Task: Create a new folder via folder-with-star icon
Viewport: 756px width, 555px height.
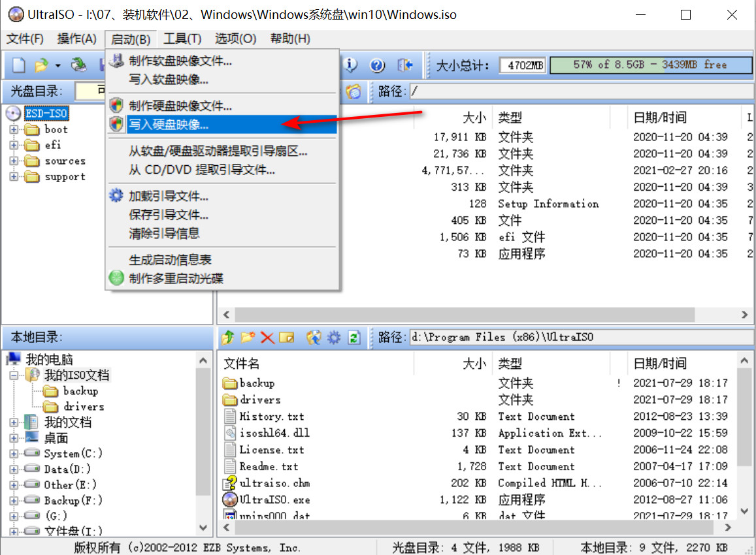Action: pyautogui.click(x=247, y=338)
